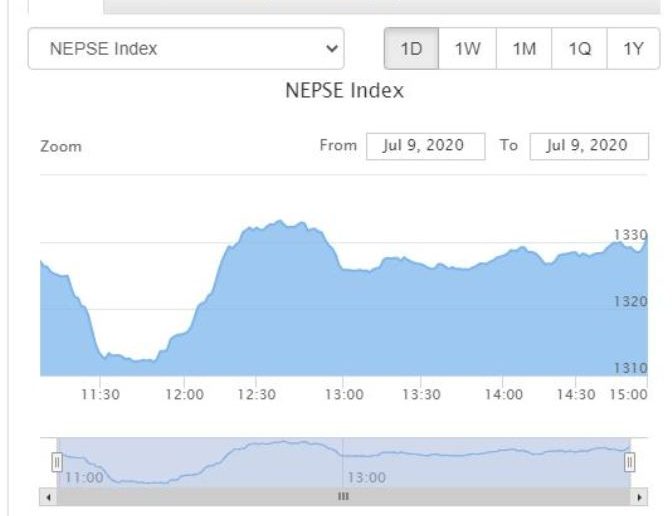Click the navigator mini chart area
Viewport: 672px width, 516px height.
343,462
